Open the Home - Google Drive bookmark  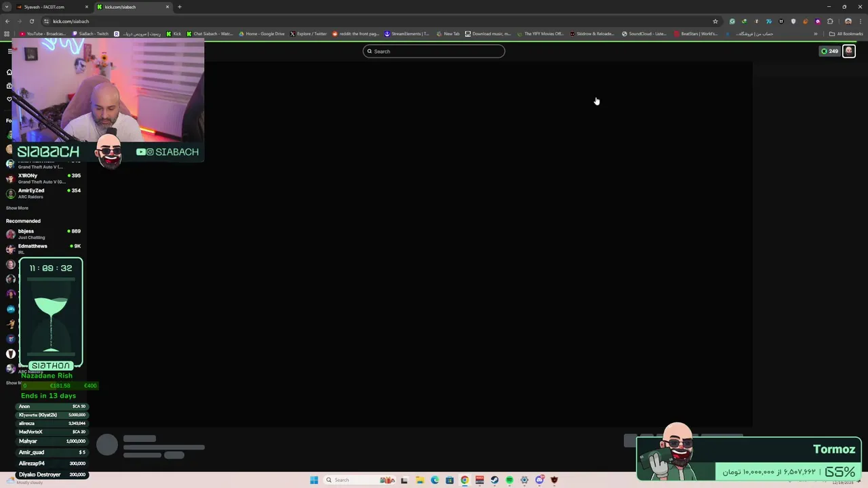(262, 33)
